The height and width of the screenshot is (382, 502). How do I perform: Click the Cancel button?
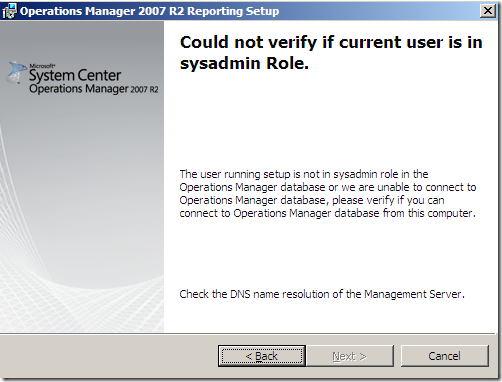(x=444, y=356)
